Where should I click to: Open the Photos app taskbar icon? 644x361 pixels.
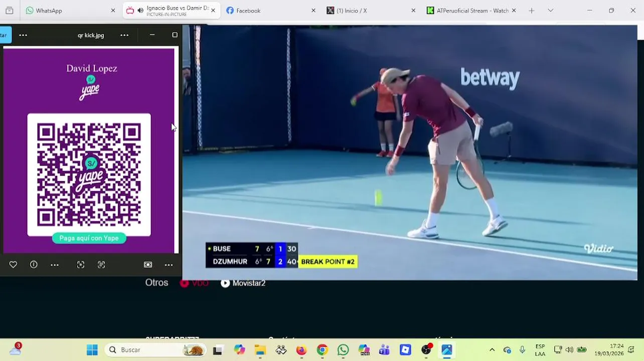[x=447, y=350]
